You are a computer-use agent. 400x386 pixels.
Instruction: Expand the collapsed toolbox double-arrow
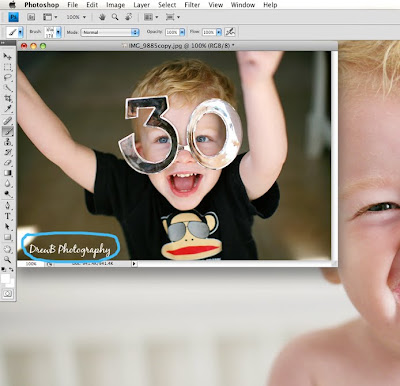3,43
